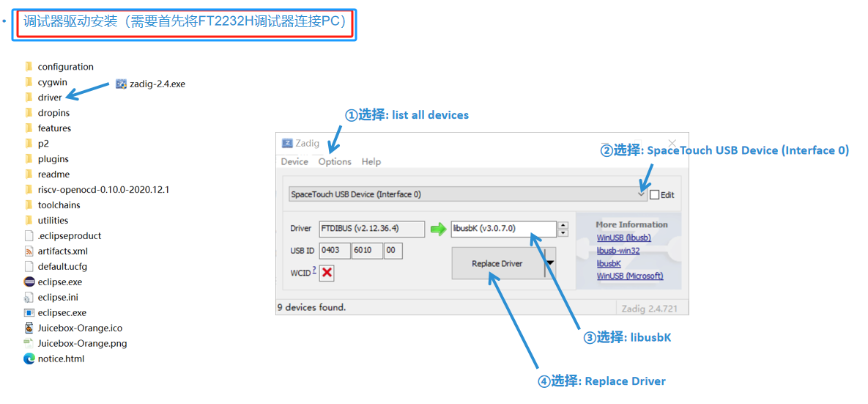Click the libusbK target driver field
Screen dimensions: 868x404
tap(503, 229)
